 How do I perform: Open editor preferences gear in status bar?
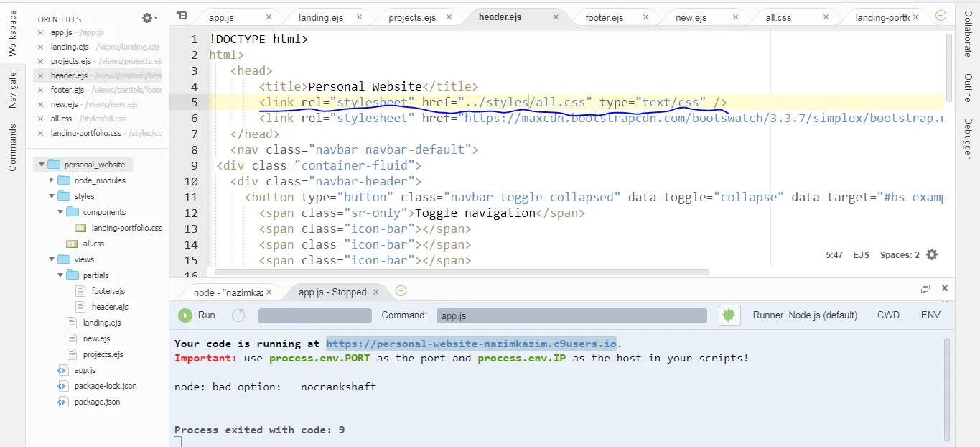click(932, 254)
